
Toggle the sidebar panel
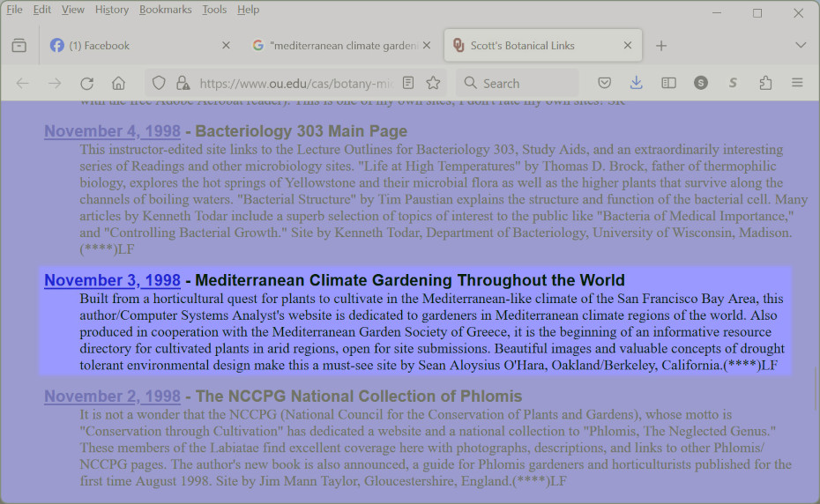point(669,83)
